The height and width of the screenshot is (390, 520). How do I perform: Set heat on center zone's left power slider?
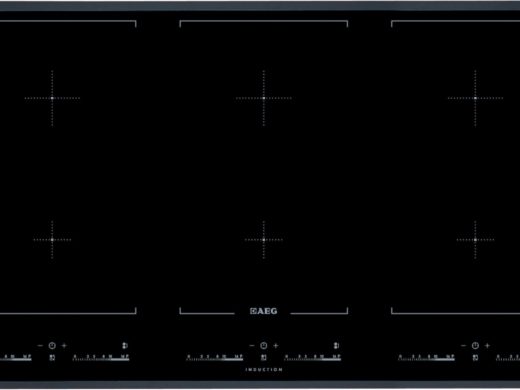point(215,357)
